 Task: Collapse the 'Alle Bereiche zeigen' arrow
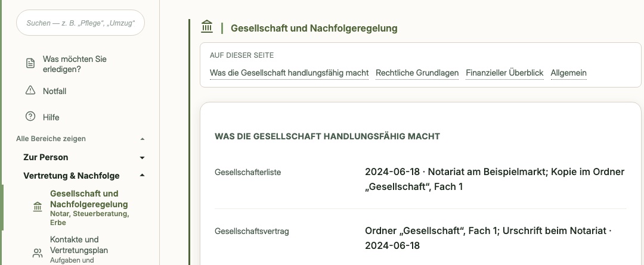point(142,139)
